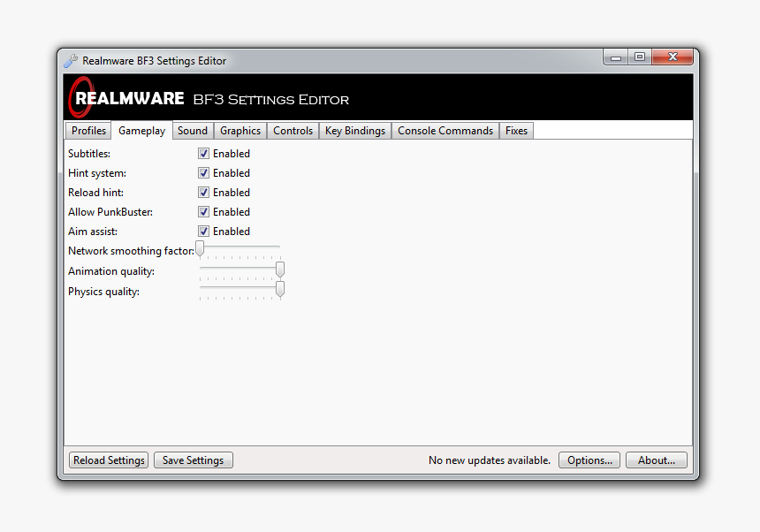Click the Animation quality slider
Viewport: 760px width, 532px height.
279,269
